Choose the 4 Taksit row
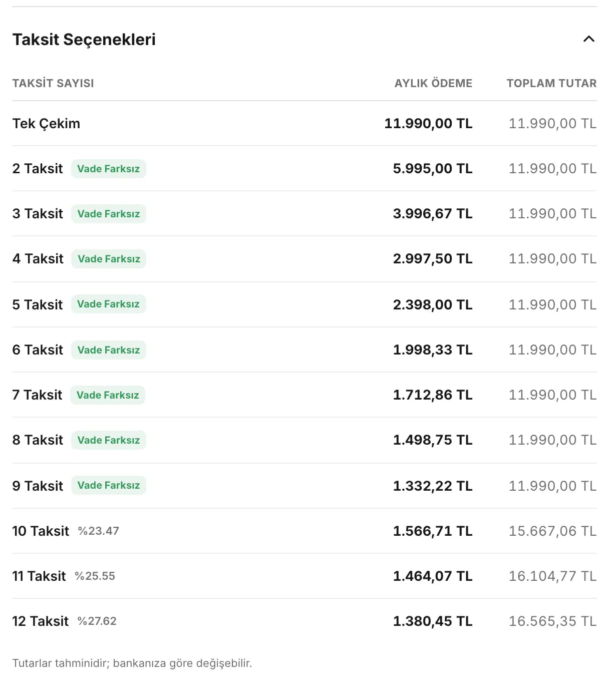The image size is (609, 700). click(304, 259)
